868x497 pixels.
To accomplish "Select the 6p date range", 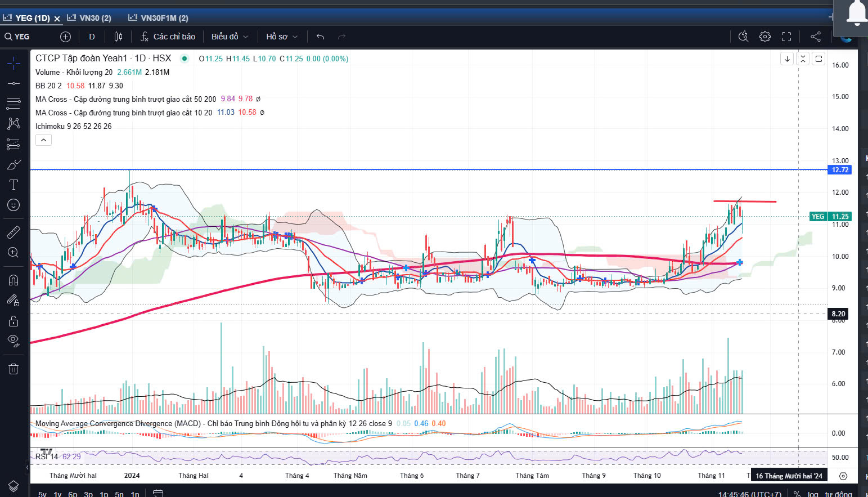I will pos(73,494).
